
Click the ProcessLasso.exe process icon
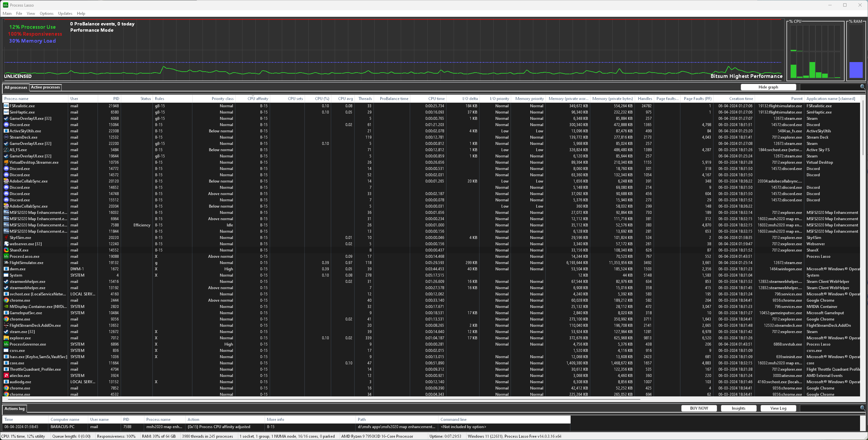pyautogui.click(x=6, y=256)
